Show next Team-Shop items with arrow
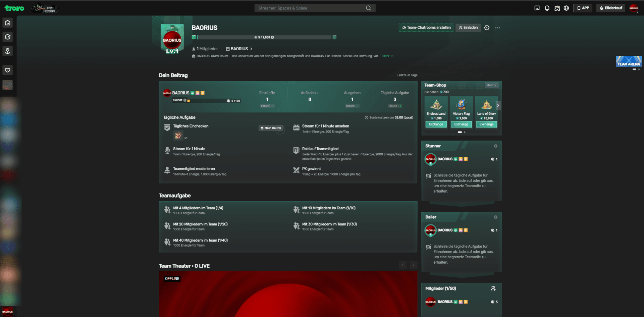 pos(498,105)
